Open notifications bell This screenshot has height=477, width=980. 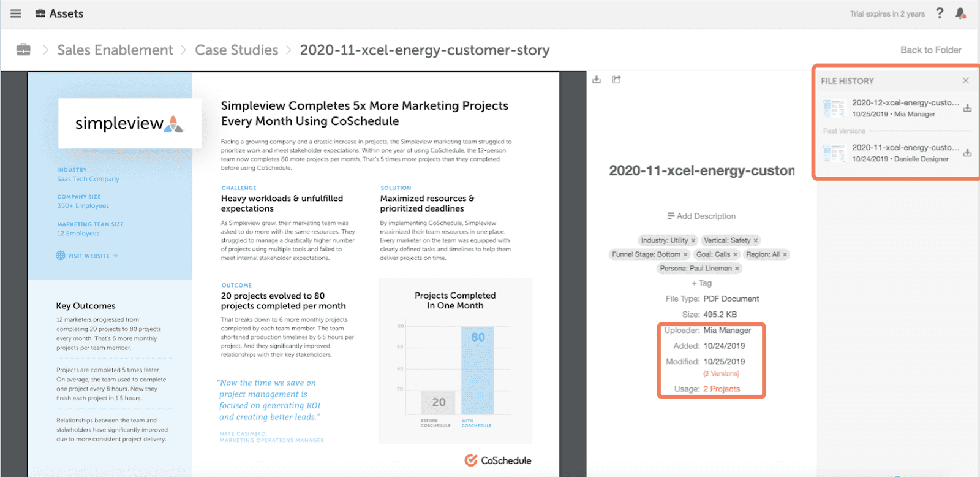[960, 13]
